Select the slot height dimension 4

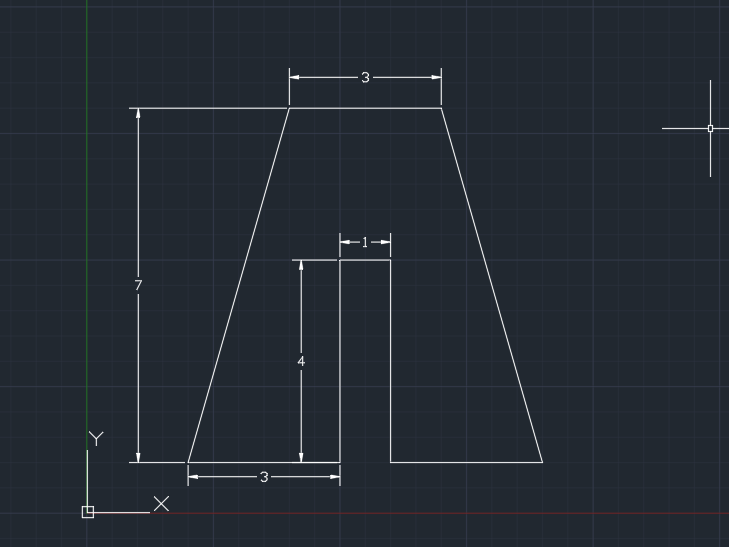pyautogui.click(x=301, y=361)
